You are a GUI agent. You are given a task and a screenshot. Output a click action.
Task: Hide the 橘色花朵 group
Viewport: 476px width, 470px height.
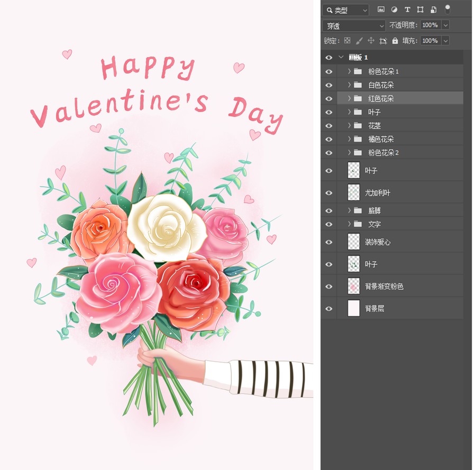[329, 139]
